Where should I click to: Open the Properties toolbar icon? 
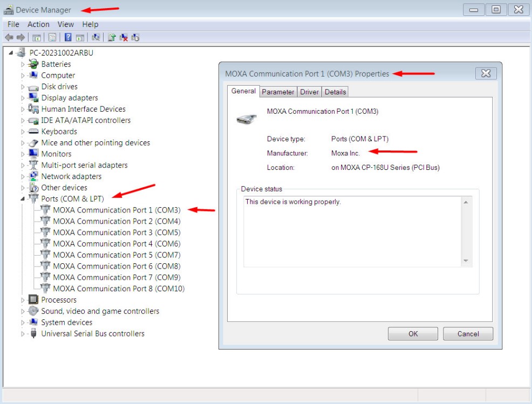pyautogui.click(x=52, y=37)
